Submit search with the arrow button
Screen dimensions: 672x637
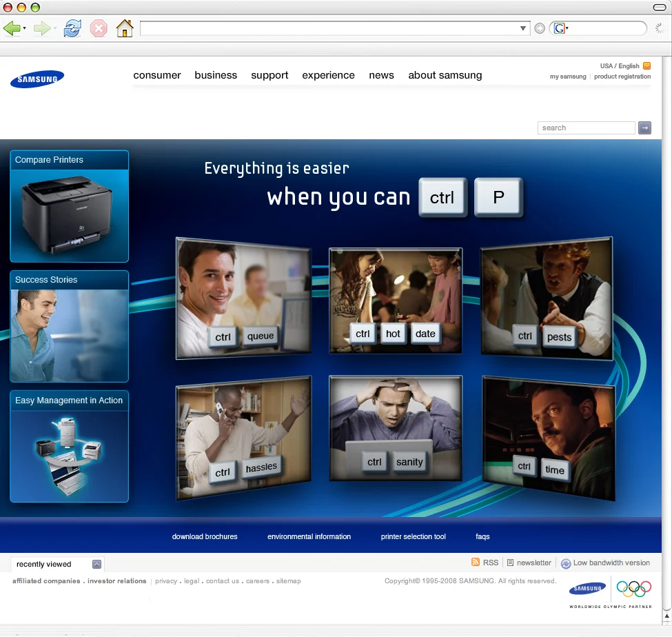(x=644, y=128)
